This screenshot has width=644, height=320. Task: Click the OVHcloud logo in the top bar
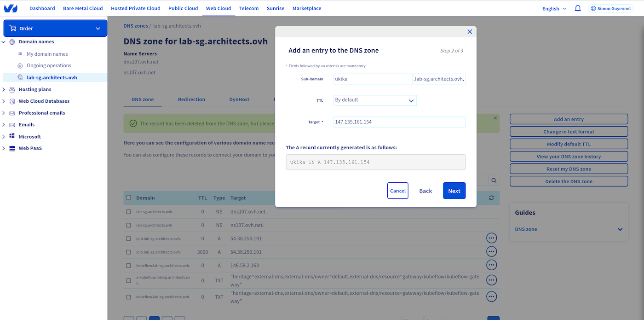pos(10,8)
